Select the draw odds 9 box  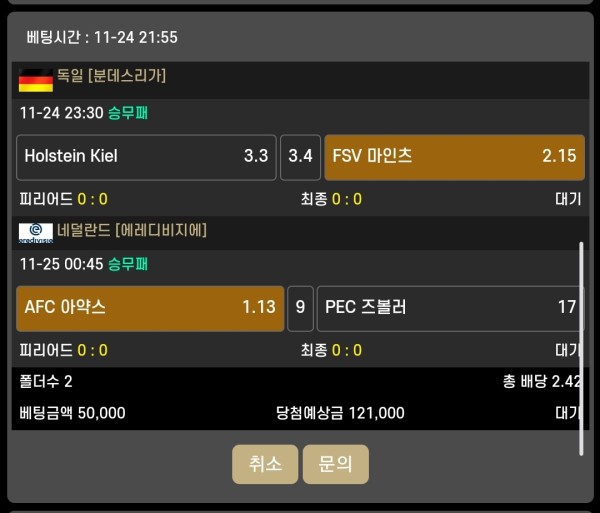(x=300, y=308)
